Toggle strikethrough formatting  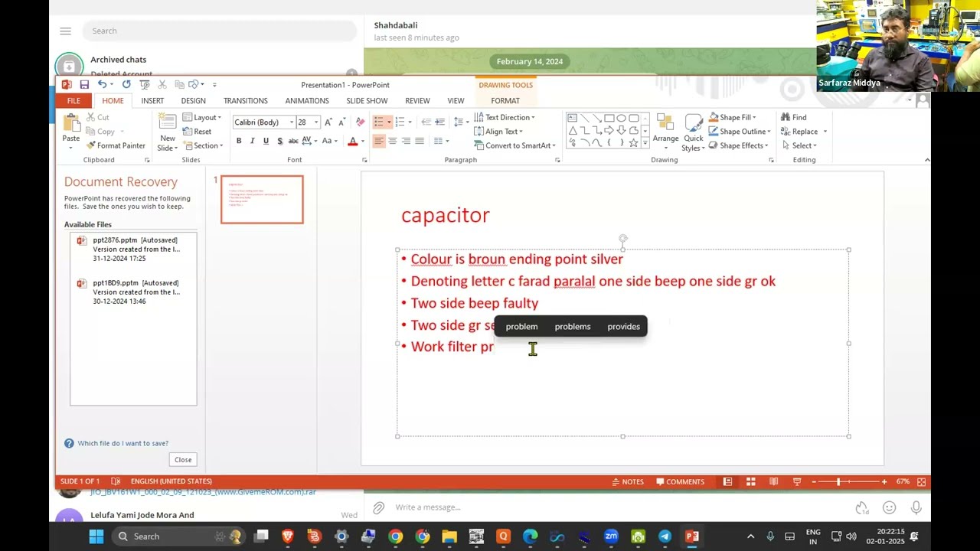point(293,141)
